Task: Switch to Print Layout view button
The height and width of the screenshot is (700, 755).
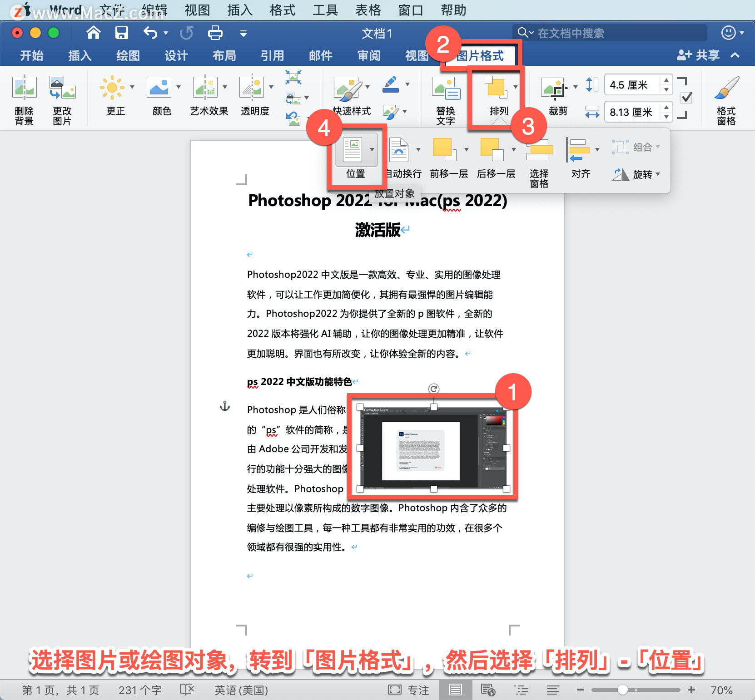Action: click(x=455, y=690)
